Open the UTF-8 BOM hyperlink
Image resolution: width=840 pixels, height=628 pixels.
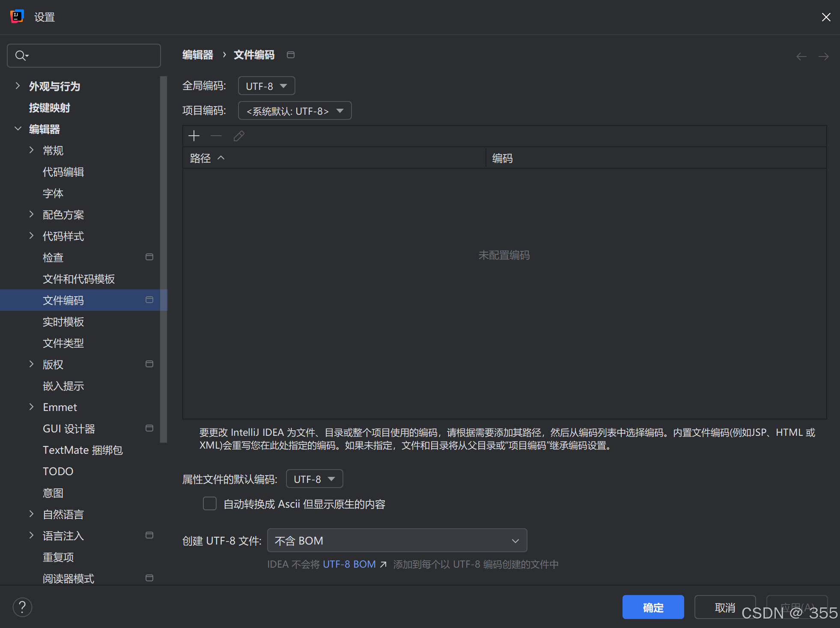pos(349,564)
